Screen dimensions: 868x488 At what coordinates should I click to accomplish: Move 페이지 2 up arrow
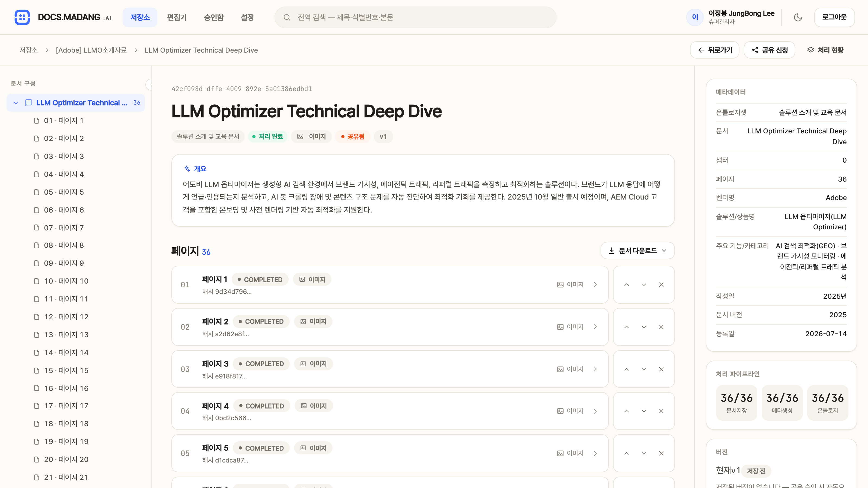tap(626, 327)
